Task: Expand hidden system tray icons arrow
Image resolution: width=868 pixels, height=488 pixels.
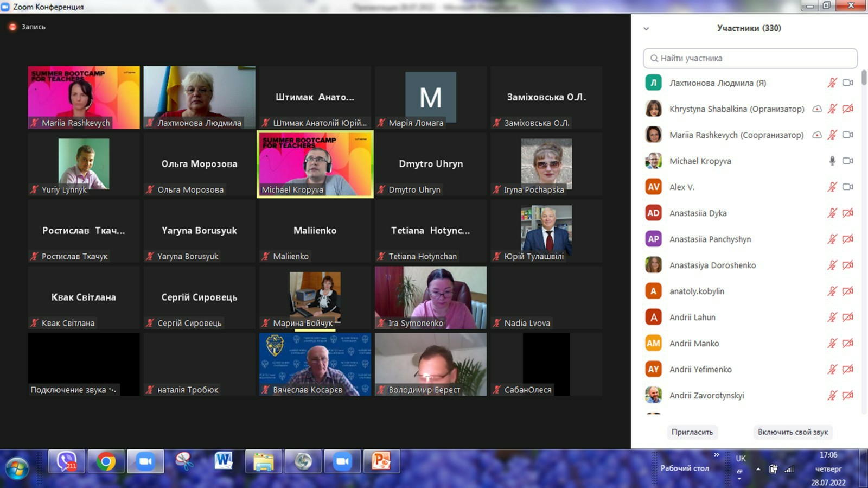Action: 758,469
